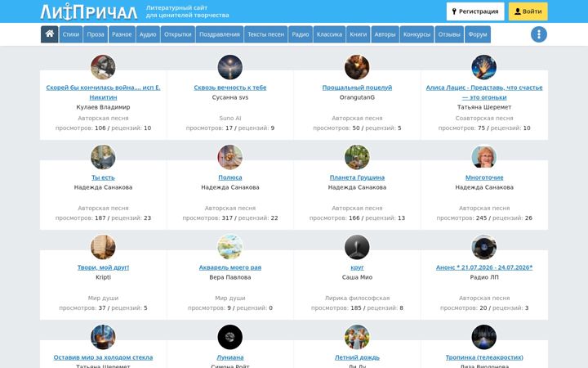Open avatar above 'Тропинка (телеакростих)'

point(484,337)
